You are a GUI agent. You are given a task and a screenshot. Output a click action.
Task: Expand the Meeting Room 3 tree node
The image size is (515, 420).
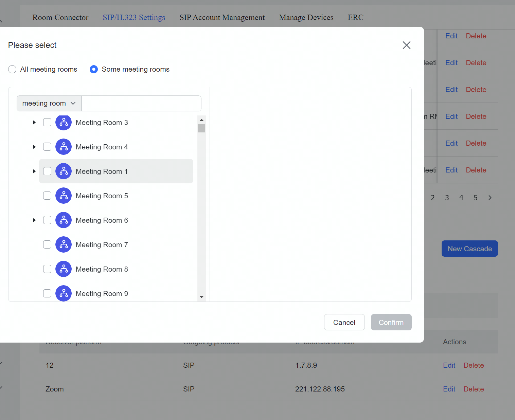pyautogui.click(x=34, y=122)
